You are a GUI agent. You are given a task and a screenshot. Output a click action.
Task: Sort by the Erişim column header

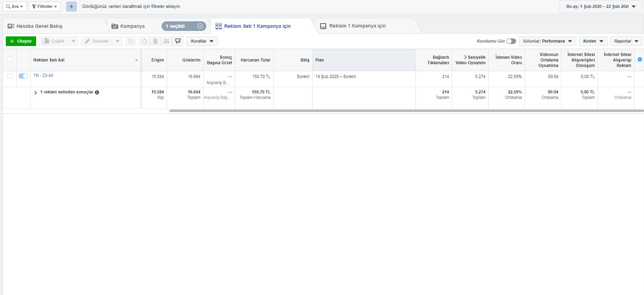pyautogui.click(x=154, y=60)
